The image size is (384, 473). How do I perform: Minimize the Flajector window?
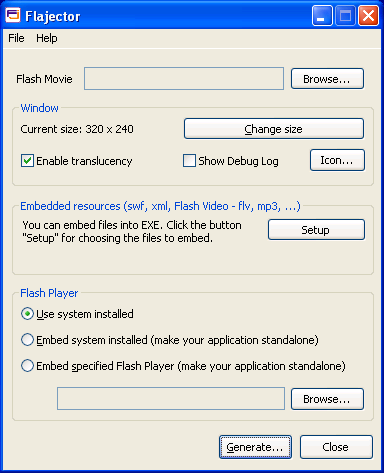(322, 16)
